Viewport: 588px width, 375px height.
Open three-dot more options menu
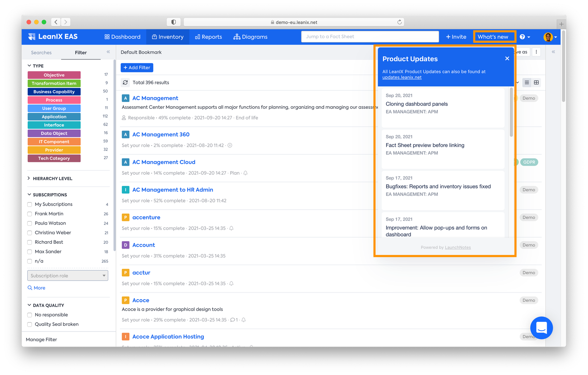[536, 52]
